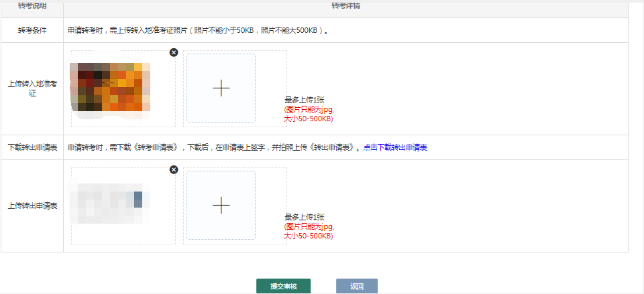Click the 上传转入地准考证 row label
The image size is (644, 294).
[32, 89]
